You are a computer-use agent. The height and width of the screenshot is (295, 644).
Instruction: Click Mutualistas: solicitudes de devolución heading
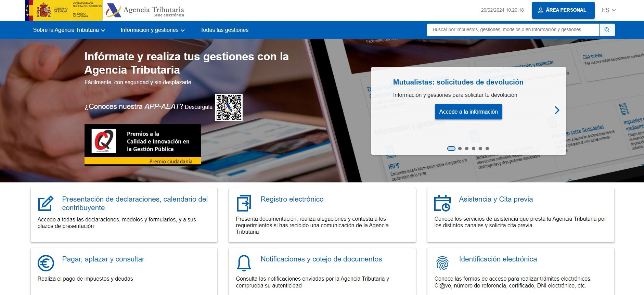(x=458, y=82)
